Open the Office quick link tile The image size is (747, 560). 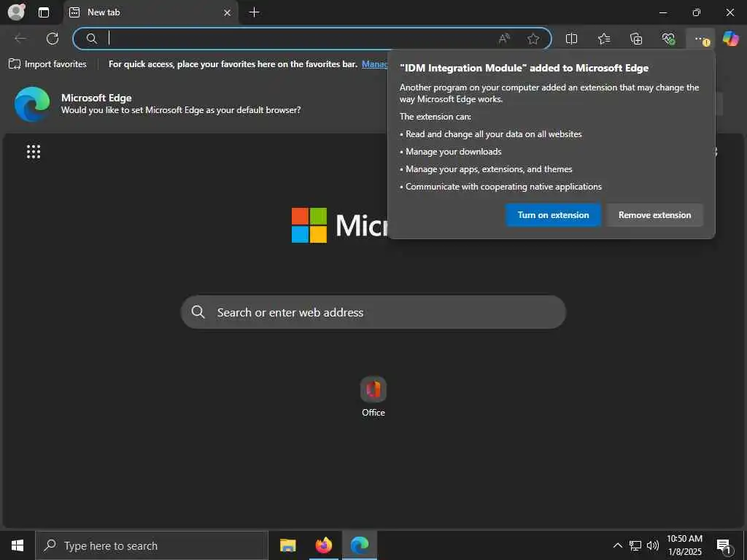tap(373, 397)
